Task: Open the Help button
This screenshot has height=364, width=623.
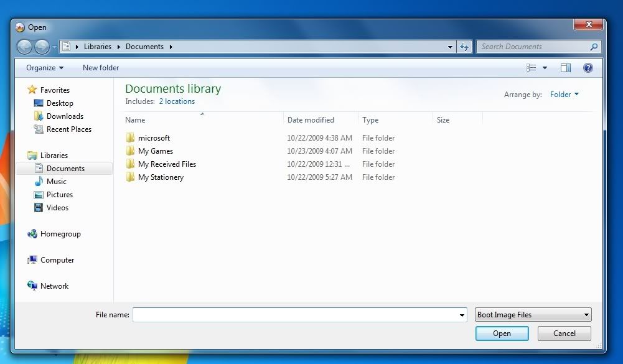Action: click(x=588, y=68)
